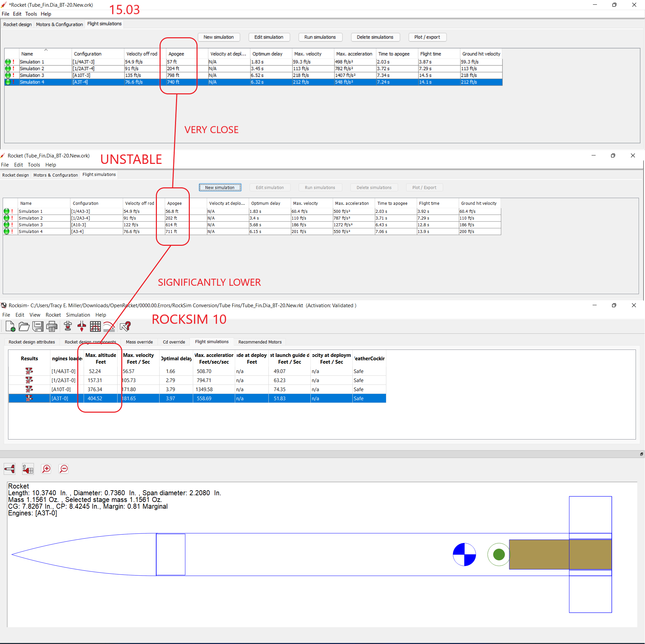Open the plot data grid icon

(x=95, y=326)
